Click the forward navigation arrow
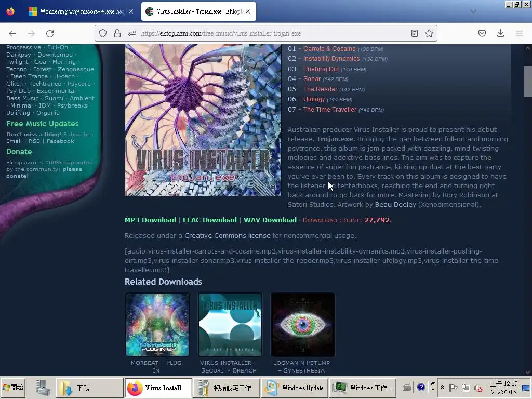 tap(31, 33)
